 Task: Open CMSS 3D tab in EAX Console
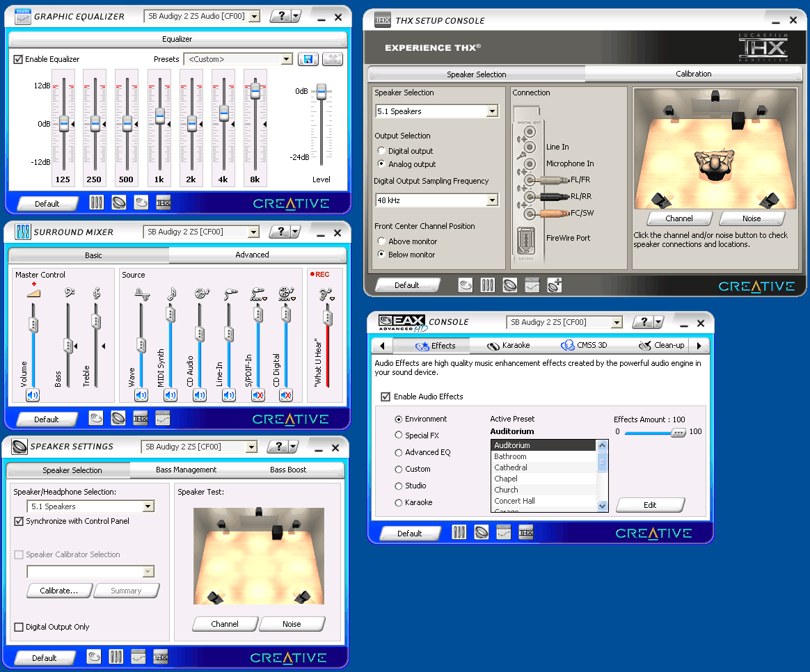click(585, 346)
